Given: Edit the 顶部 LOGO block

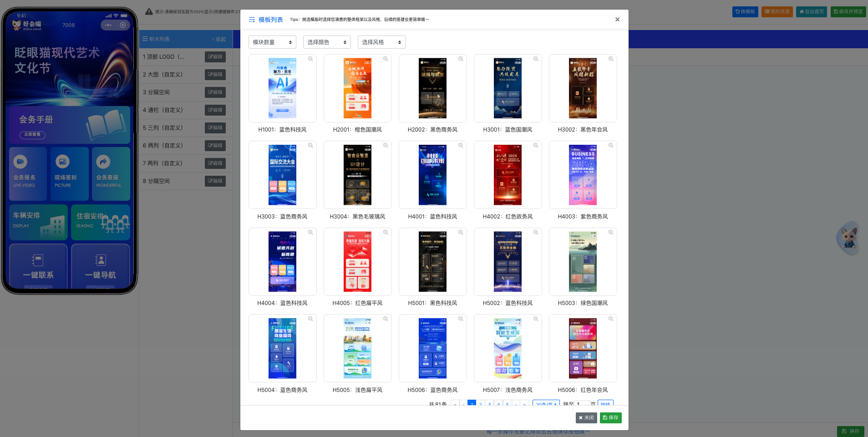Looking at the screenshot, I should click(x=215, y=57).
